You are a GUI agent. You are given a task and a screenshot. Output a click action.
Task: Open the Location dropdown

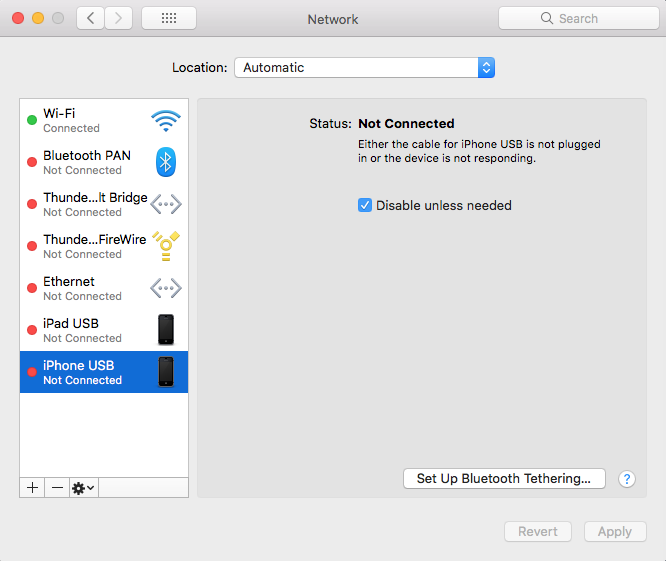click(364, 68)
